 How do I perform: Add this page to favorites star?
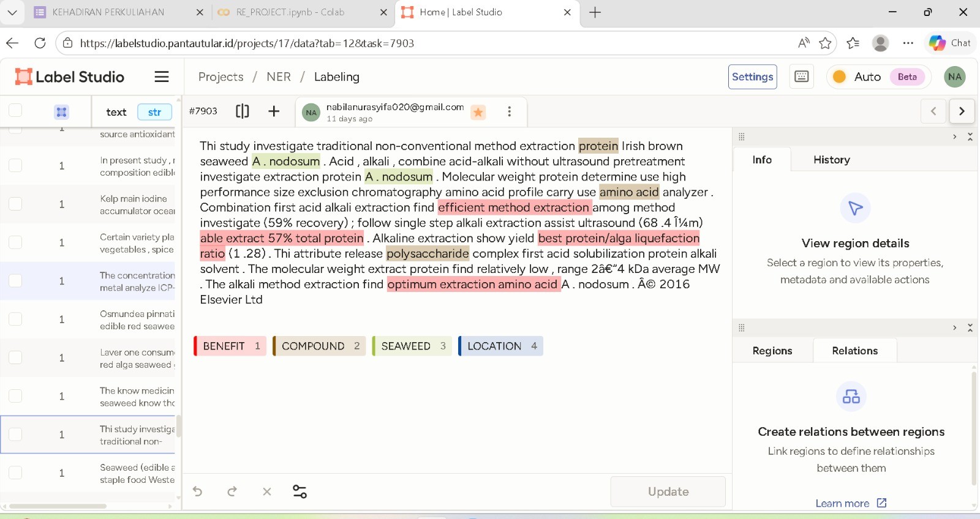825,43
